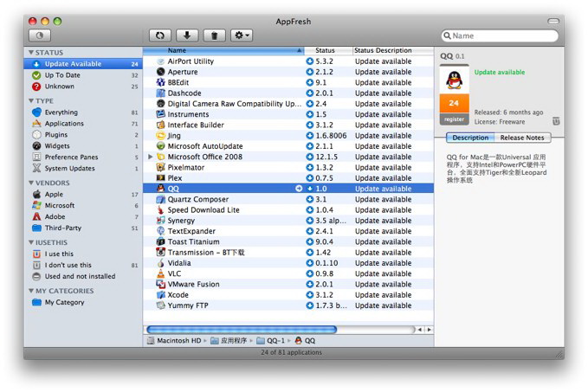This screenshot has height=392, width=588.
Task: Select Everything under Type
Action: pyautogui.click(x=83, y=112)
